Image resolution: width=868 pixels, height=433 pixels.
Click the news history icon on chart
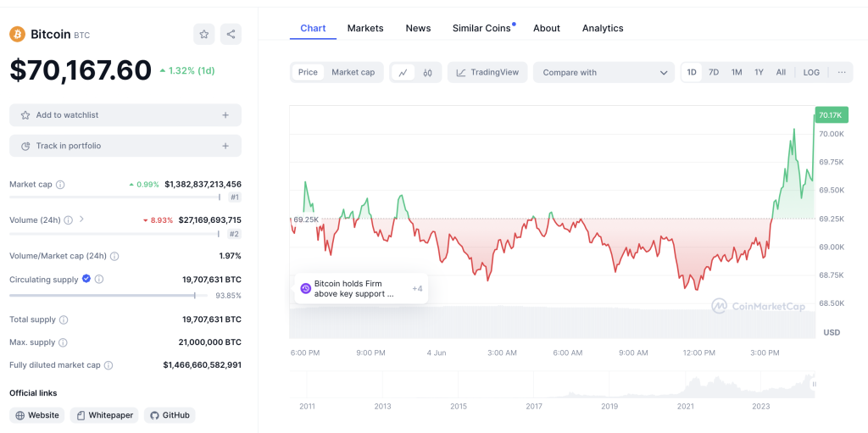305,288
